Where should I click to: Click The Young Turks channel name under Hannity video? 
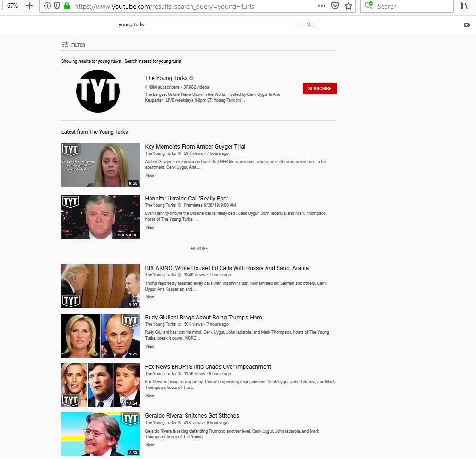[160, 205]
